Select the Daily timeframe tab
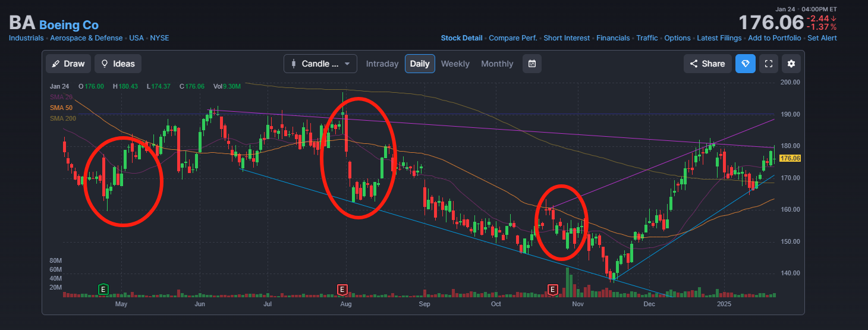This screenshot has width=868, height=330. [420, 64]
